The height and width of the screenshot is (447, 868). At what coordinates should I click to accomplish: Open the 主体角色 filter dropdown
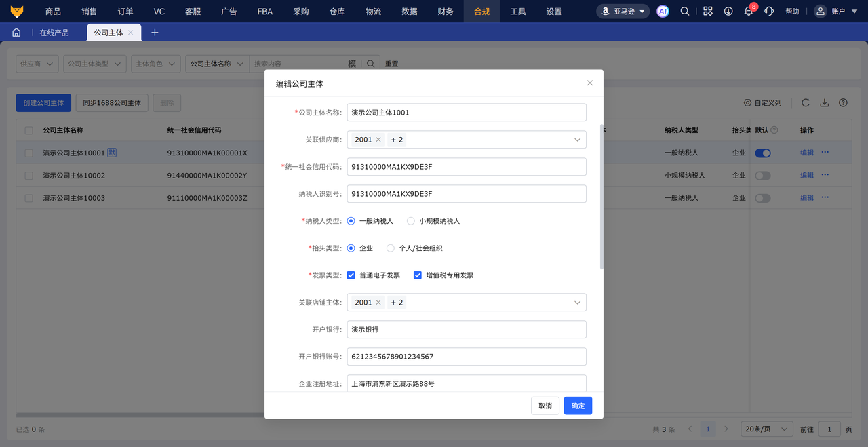(x=156, y=64)
